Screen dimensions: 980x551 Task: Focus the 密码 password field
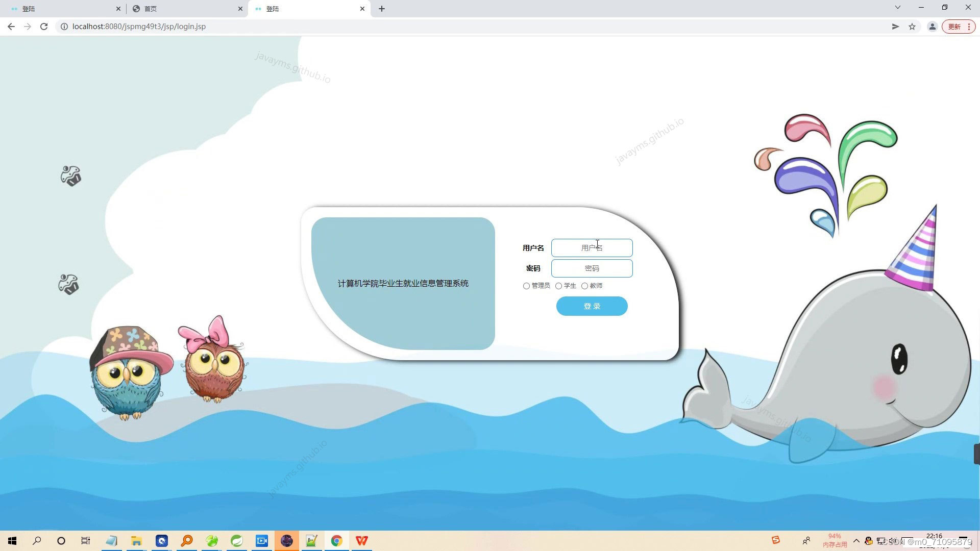pyautogui.click(x=592, y=268)
